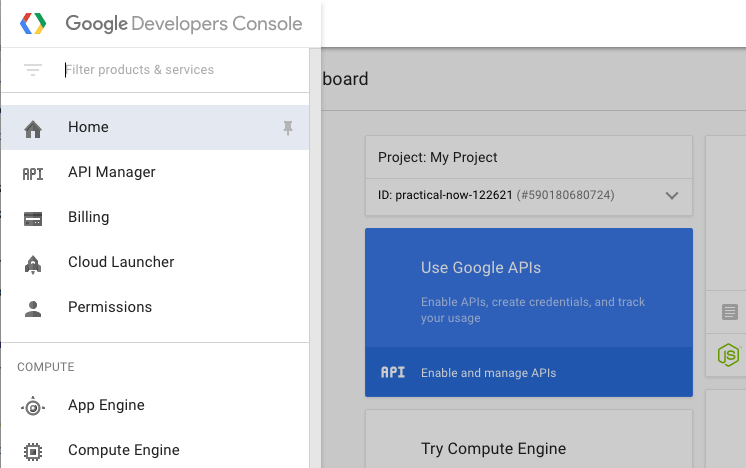
Task: Open Compute Engine under Compute
Action: pyautogui.click(x=155, y=450)
